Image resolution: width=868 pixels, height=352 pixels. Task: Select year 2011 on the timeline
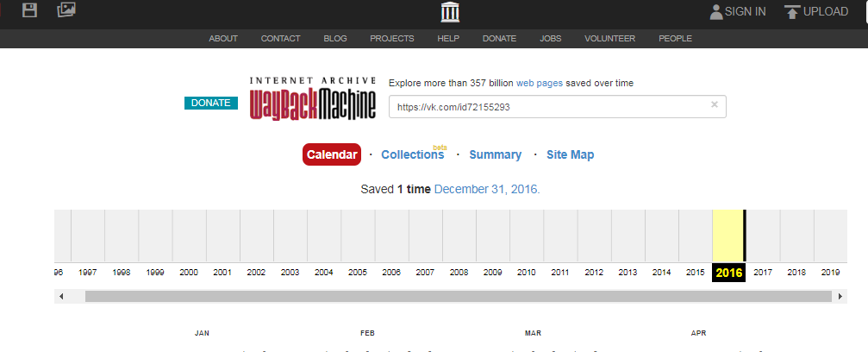(560, 272)
